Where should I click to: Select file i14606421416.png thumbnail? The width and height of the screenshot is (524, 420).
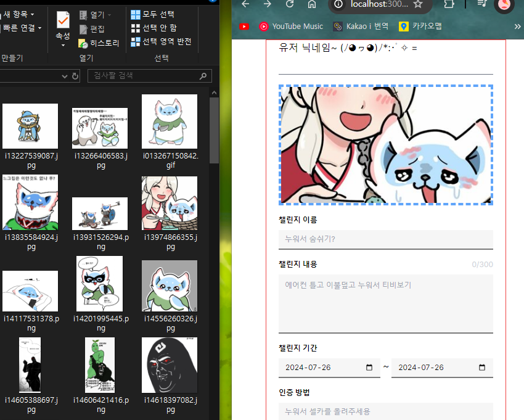click(x=100, y=365)
